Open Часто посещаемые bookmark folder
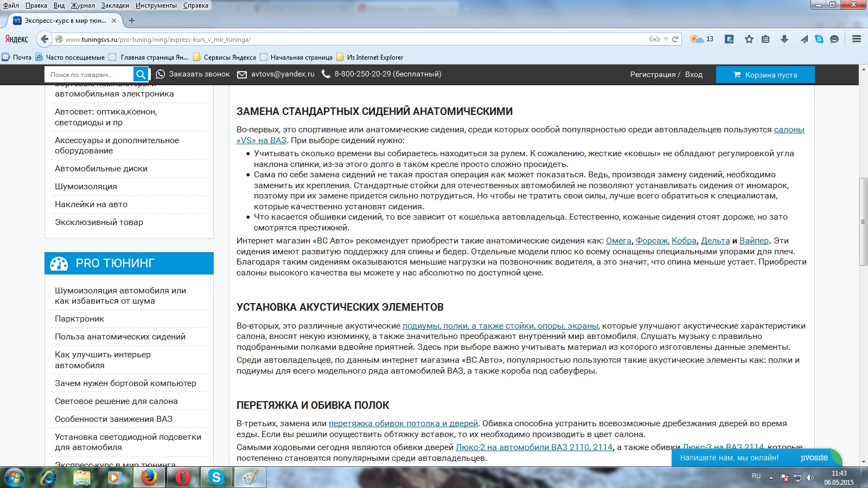868x488 pixels. tap(70, 57)
